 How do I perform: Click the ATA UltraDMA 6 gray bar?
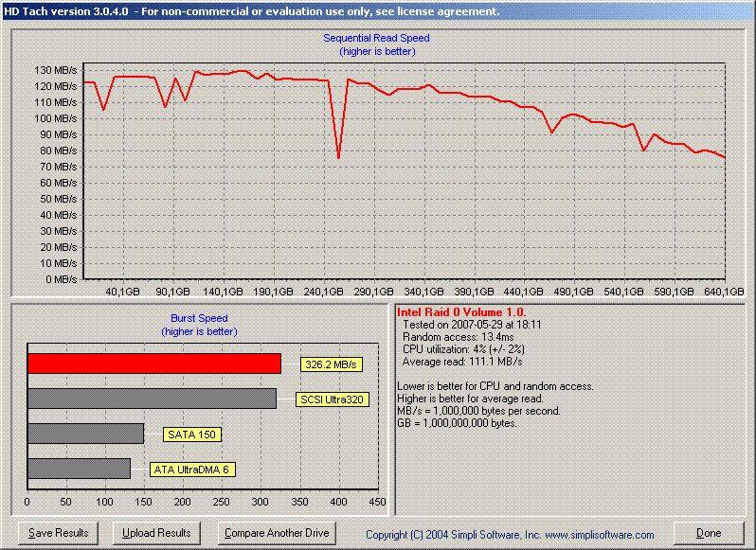pyautogui.click(x=79, y=469)
